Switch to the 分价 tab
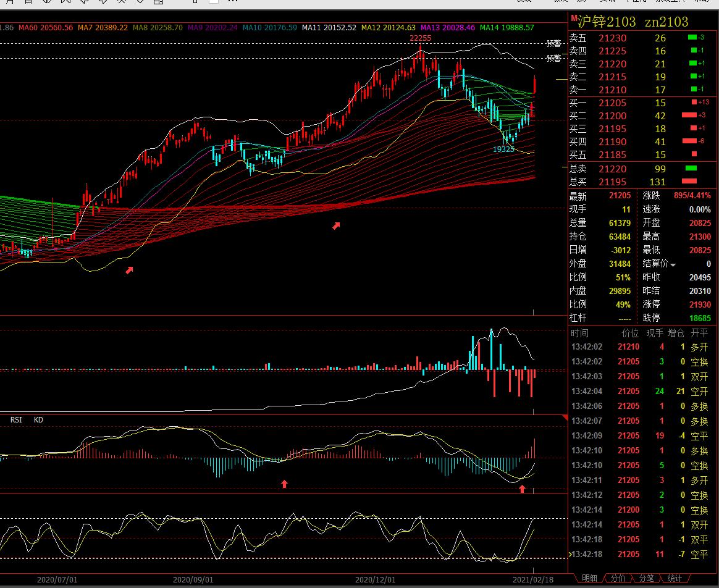 tap(618, 578)
